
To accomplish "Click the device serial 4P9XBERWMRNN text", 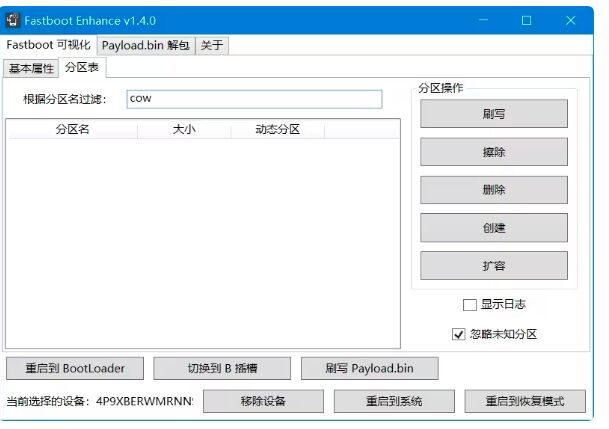I will [x=144, y=401].
